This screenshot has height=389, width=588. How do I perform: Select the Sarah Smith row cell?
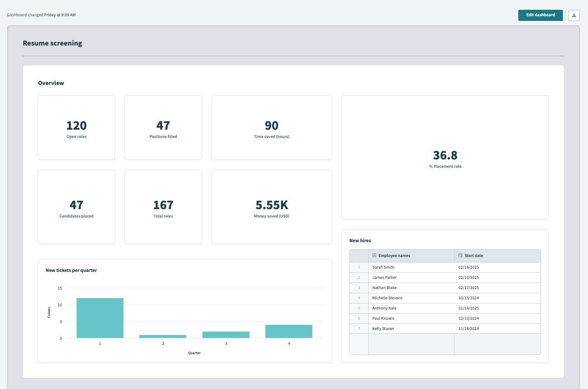click(x=411, y=267)
